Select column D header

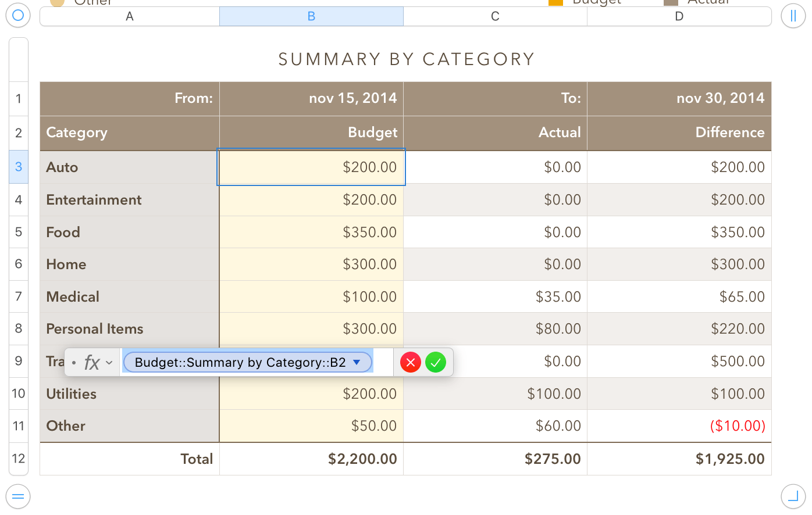pos(679,16)
